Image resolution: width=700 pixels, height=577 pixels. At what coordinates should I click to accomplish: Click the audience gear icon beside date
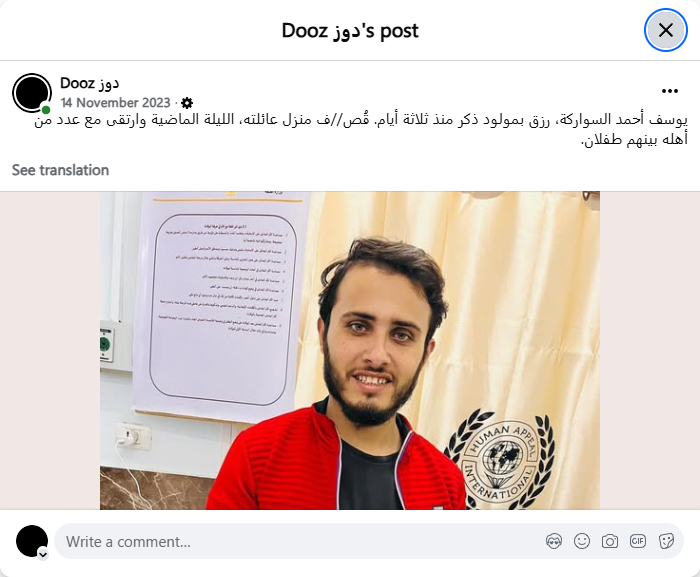[187, 103]
